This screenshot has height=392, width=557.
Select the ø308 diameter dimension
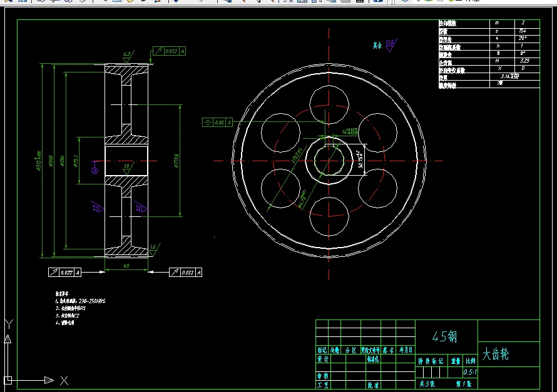pyautogui.click(x=51, y=160)
